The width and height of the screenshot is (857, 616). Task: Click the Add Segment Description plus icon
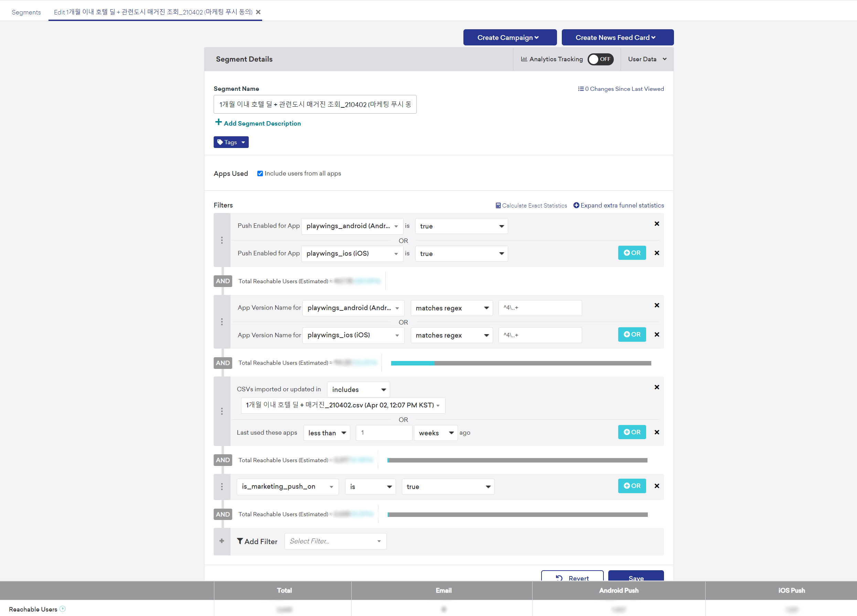218,122
